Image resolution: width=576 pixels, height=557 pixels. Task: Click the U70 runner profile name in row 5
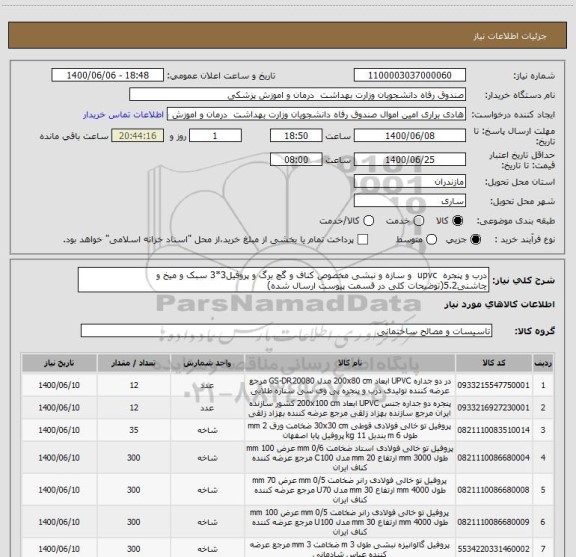coord(350,490)
